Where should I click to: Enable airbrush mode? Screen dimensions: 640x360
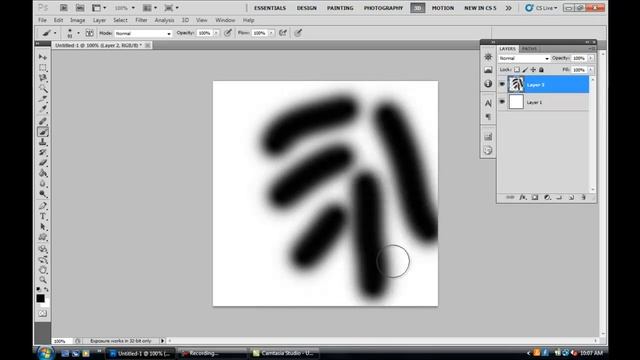(282, 33)
